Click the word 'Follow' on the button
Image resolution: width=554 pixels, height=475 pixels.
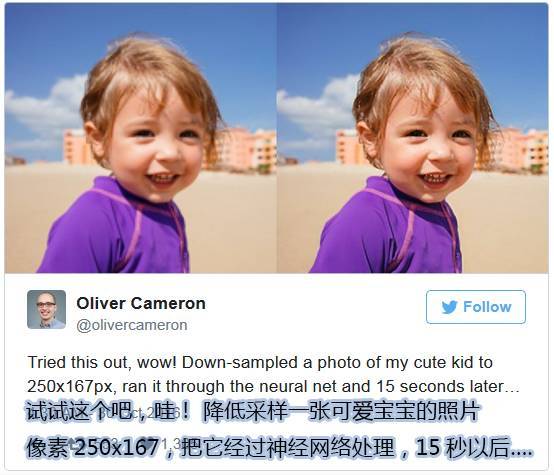(x=487, y=307)
